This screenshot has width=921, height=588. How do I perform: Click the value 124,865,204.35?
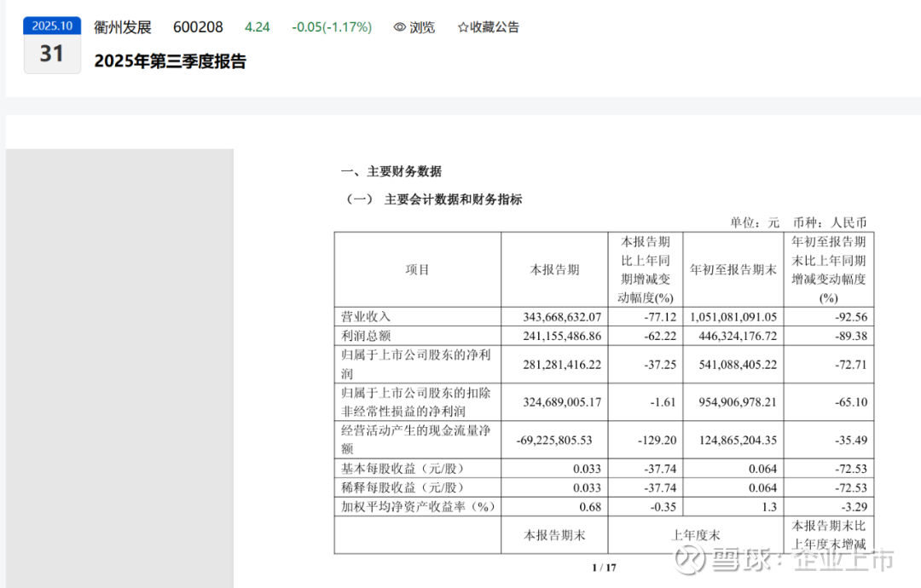click(738, 440)
